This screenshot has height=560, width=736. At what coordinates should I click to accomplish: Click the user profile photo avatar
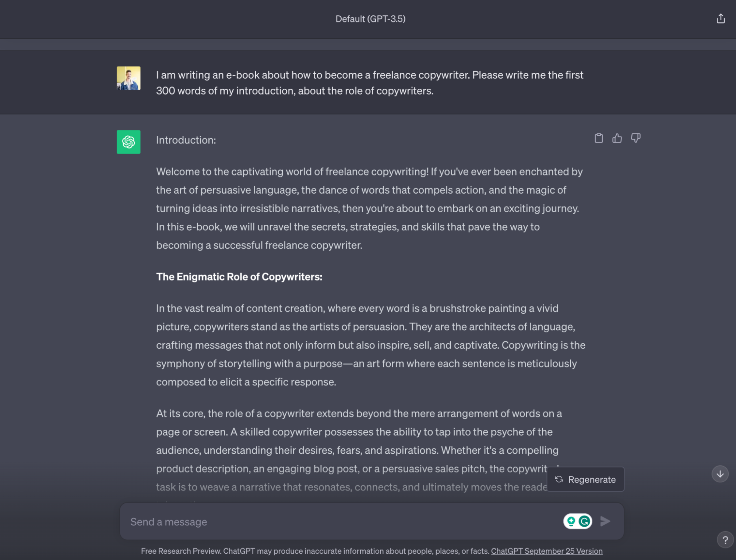pyautogui.click(x=128, y=78)
